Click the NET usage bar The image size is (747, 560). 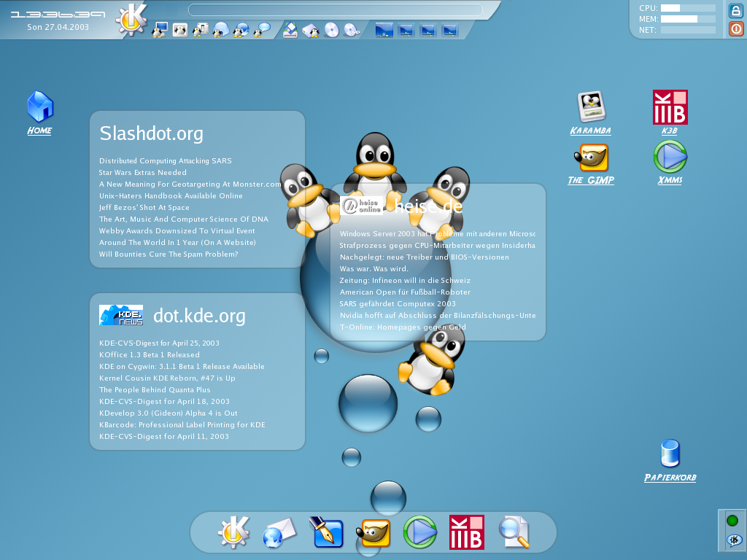(x=688, y=30)
